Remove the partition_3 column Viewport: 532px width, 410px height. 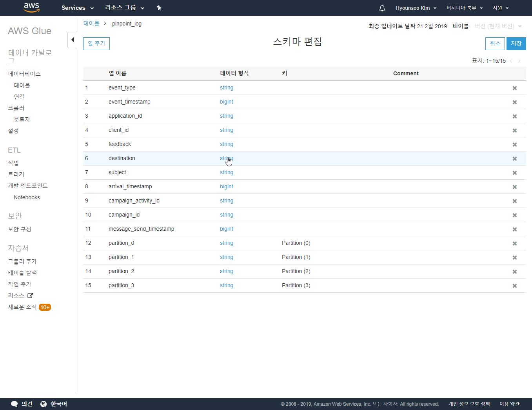[515, 286]
